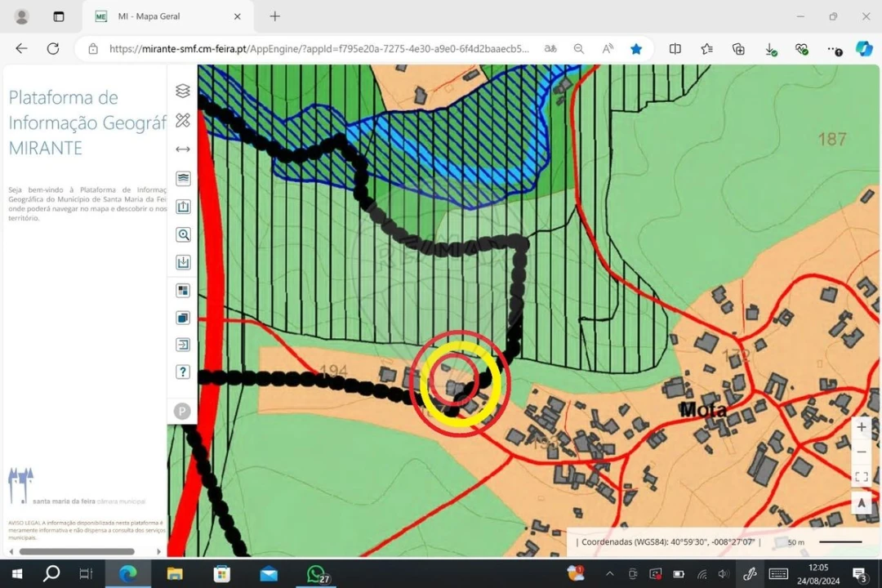Zoom out on the map with minus button
Screen dimensions: 882x588
(862, 452)
